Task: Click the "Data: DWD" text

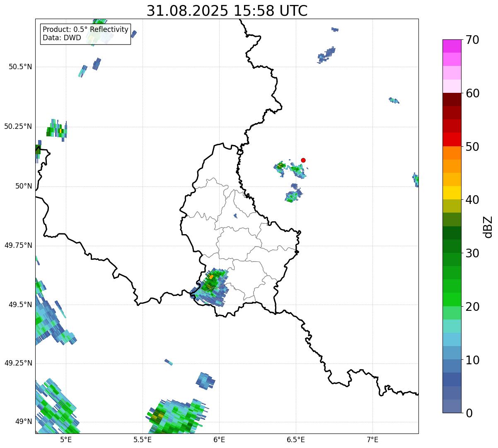Action: (x=62, y=38)
